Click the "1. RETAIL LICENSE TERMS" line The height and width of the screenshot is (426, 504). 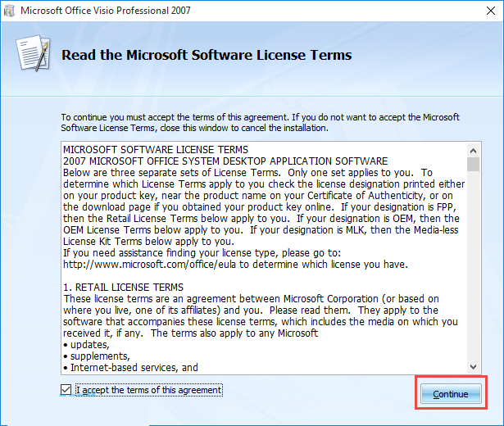click(x=124, y=288)
